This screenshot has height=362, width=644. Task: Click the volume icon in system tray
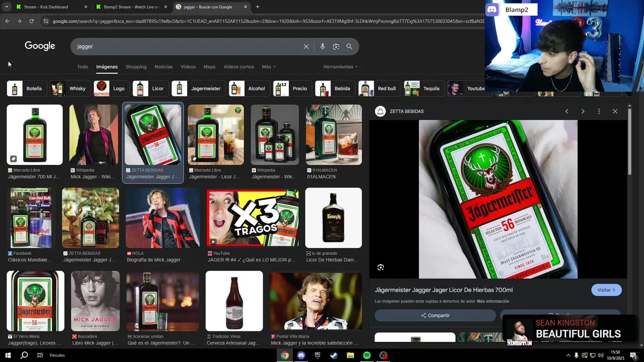point(601,355)
